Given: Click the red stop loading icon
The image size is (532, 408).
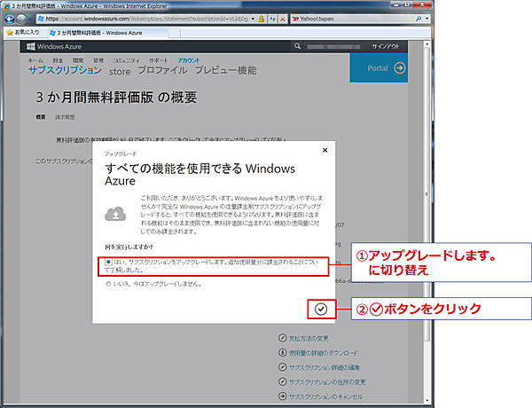Looking at the screenshot, I should 282,19.
